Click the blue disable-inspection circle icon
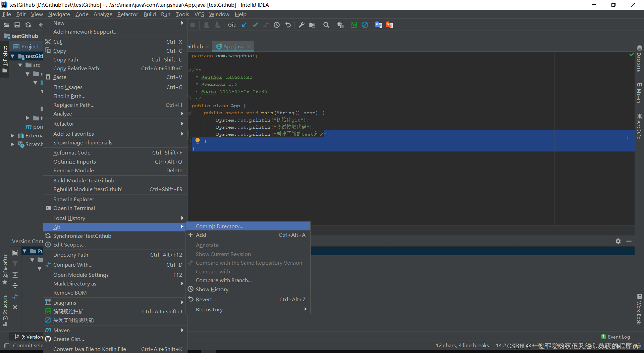Image resolution: width=644 pixels, height=353 pixels. [x=365, y=25]
